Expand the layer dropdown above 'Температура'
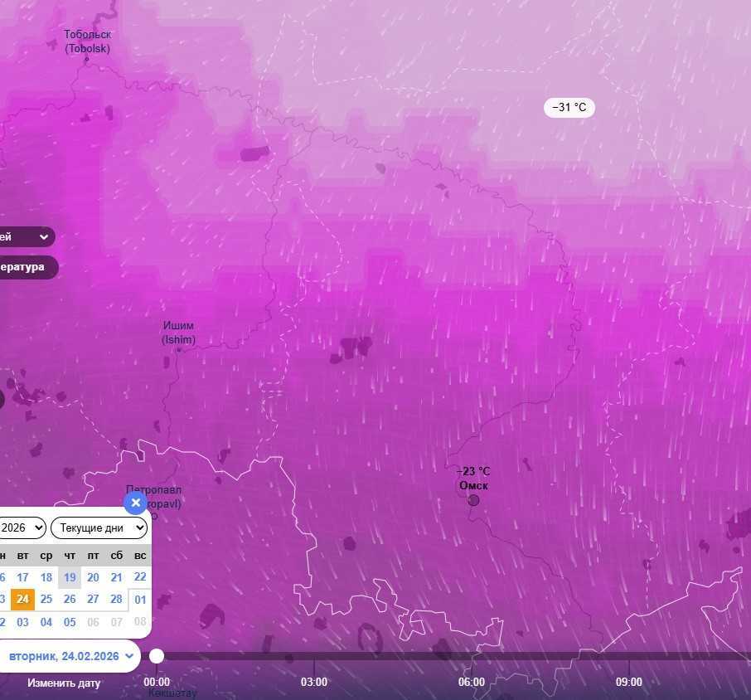The image size is (751, 700). pyautogui.click(x=25, y=237)
